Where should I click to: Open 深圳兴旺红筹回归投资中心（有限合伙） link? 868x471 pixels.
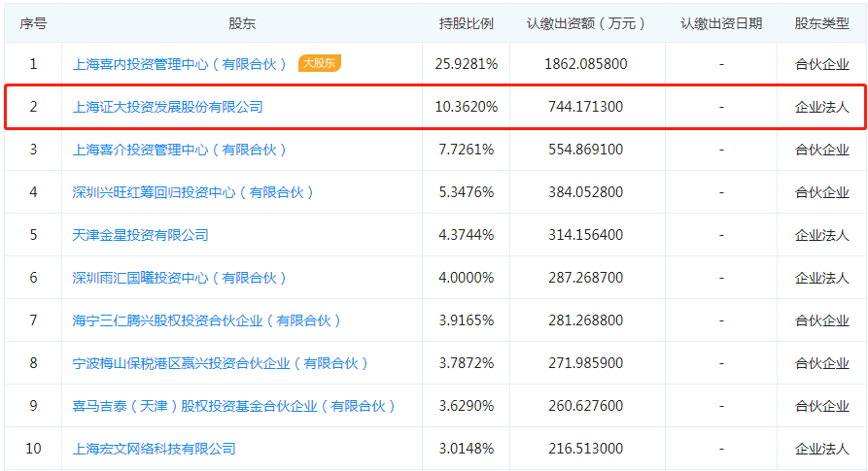click(192, 192)
